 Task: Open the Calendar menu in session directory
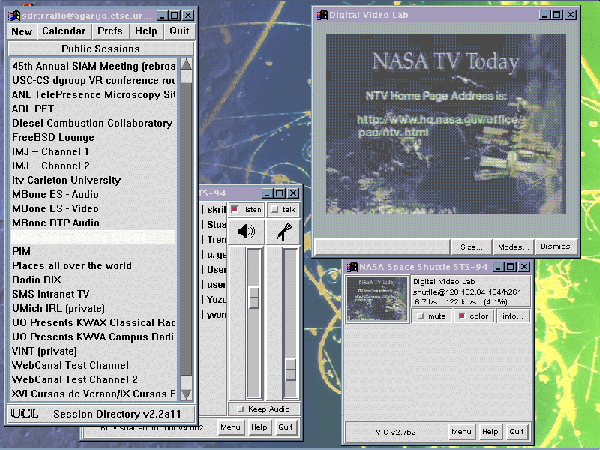63,31
